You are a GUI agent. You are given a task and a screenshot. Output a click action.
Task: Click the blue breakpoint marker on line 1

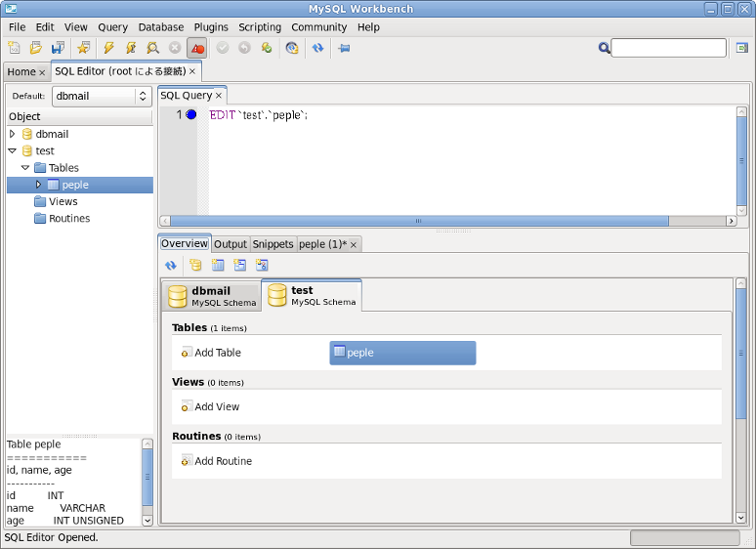pos(191,114)
